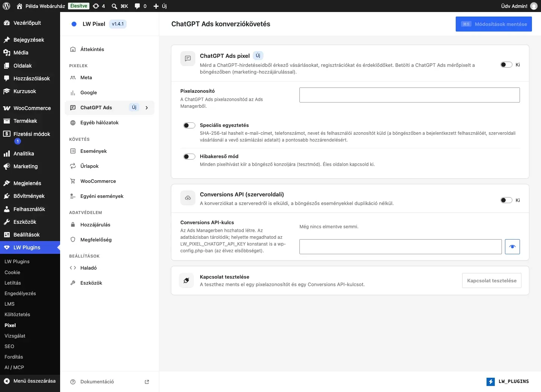Toggle Hibakereső mód on
This screenshot has width=541, height=392.
(x=189, y=157)
